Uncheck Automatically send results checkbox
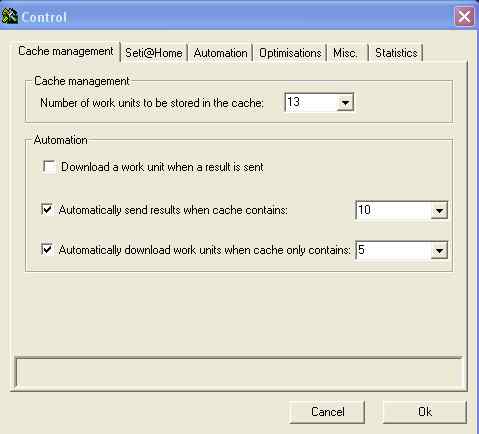The width and height of the screenshot is (479, 434). (47, 210)
